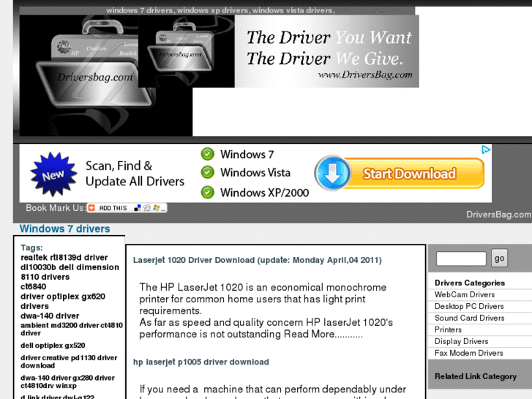532x399 pixels.
Task: Click the AdChoices triangle icon
Action: [486, 149]
